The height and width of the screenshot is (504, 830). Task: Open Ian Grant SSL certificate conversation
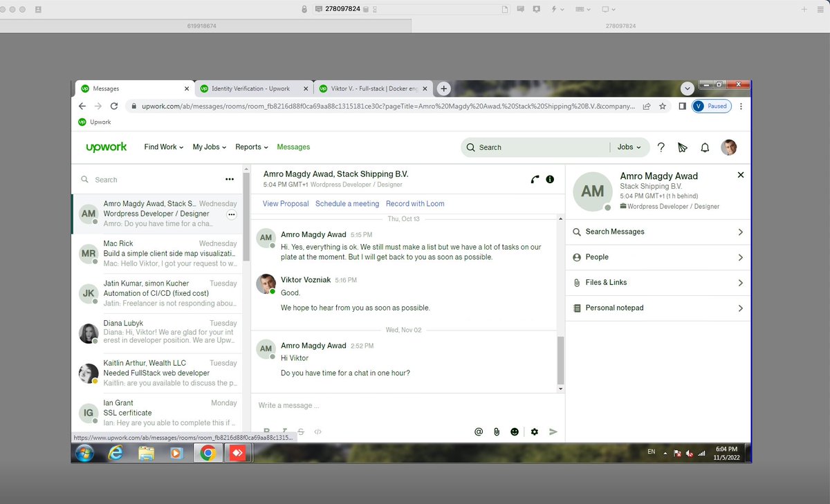[157, 413]
